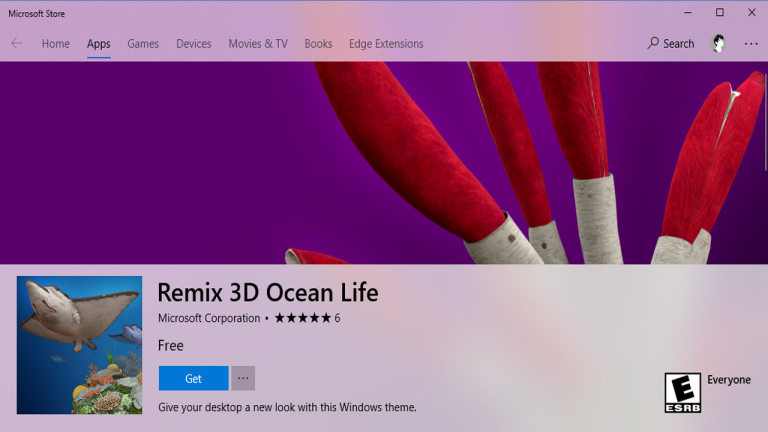
Task: Open the top-right See more ellipsis menu
Action: pyautogui.click(x=751, y=44)
